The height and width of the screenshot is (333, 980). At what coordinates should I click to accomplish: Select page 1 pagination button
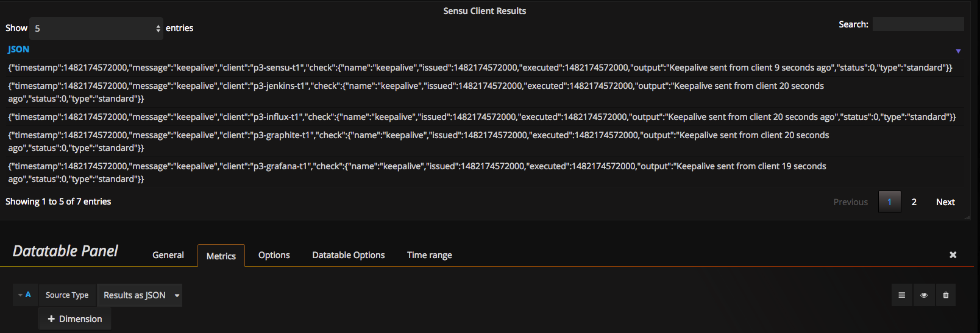click(x=890, y=202)
